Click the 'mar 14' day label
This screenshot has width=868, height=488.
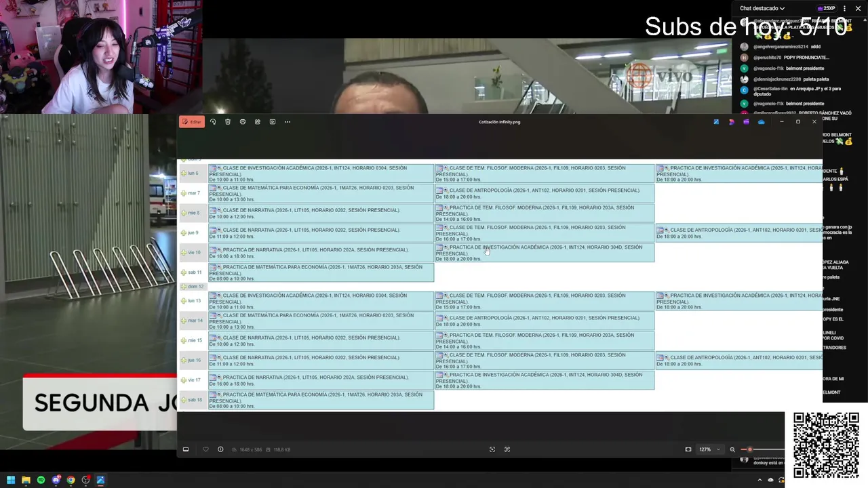[x=195, y=321]
